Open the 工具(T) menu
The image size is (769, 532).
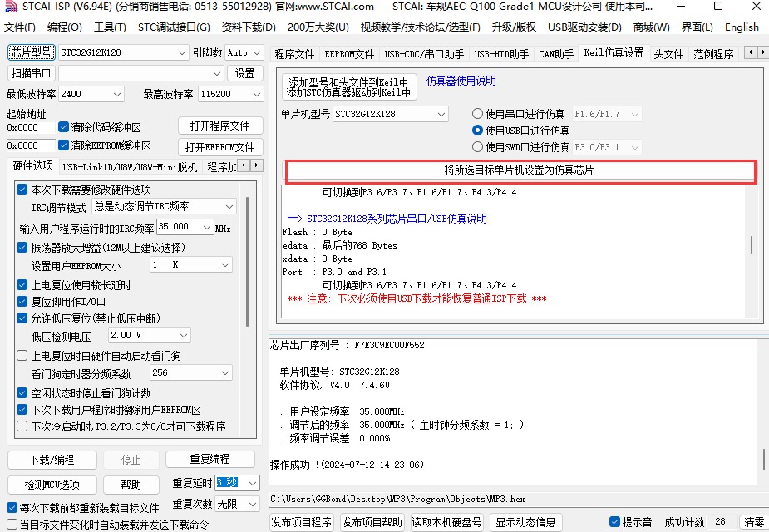click(x=110, y=27)
